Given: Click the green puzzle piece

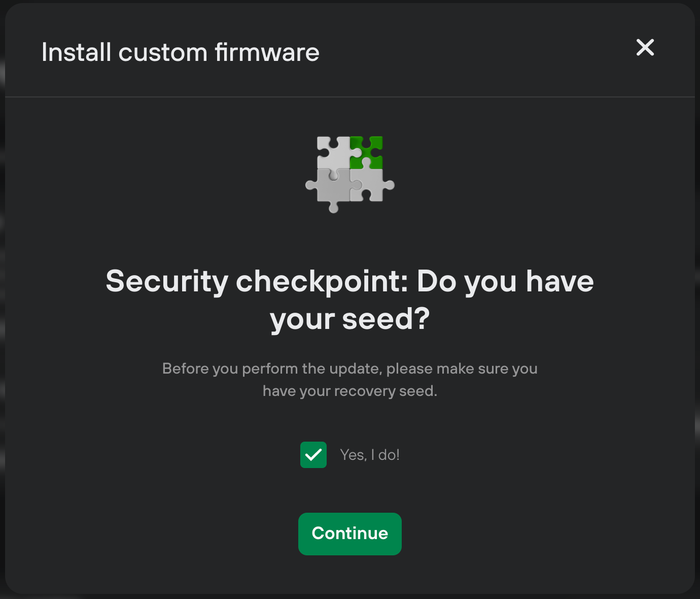Looking at the screenshot, I should (366, 152).
